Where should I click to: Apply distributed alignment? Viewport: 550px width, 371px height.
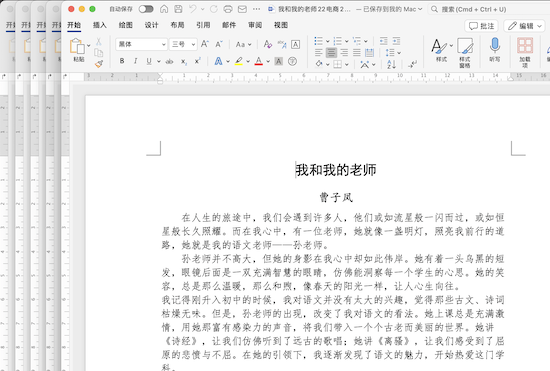(x=369, y=53)
